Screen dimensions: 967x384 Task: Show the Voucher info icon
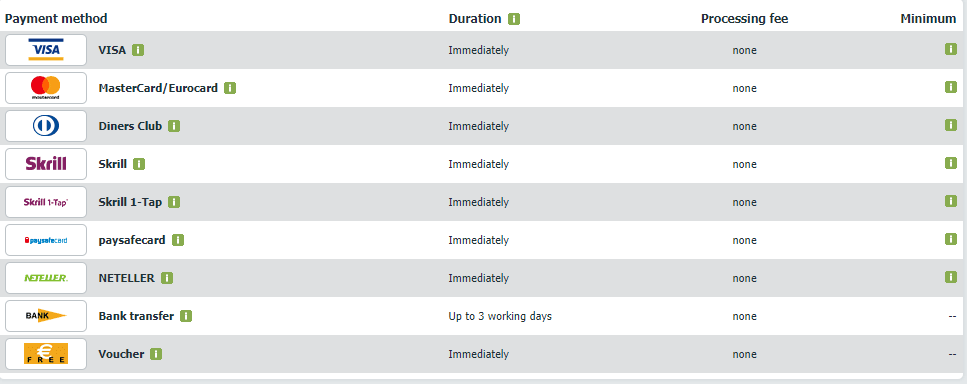[x=156, y=354]
